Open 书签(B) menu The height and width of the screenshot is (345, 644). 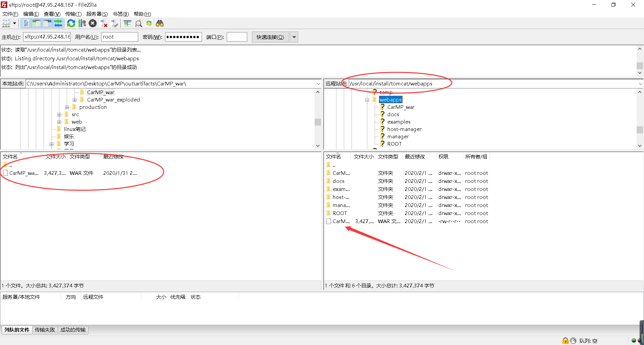click(x=121, y=14)
